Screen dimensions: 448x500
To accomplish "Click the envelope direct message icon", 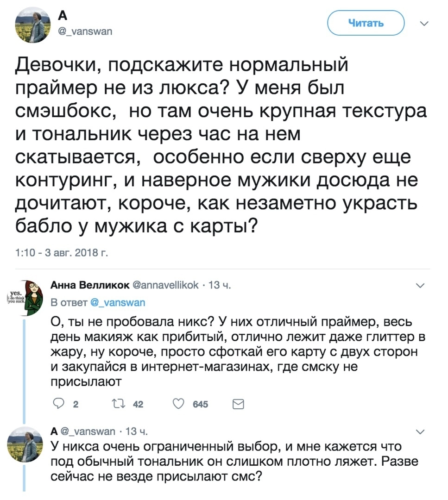I will point(238,404).
